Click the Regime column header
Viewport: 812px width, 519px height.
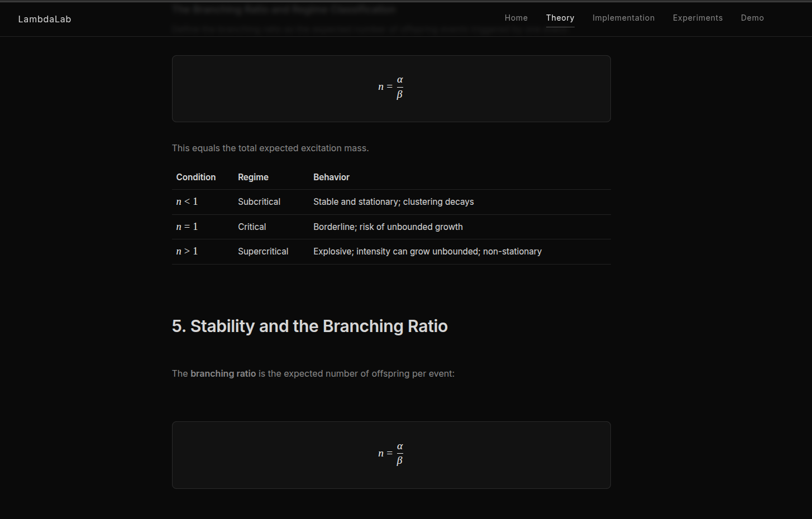pos(253,177)
